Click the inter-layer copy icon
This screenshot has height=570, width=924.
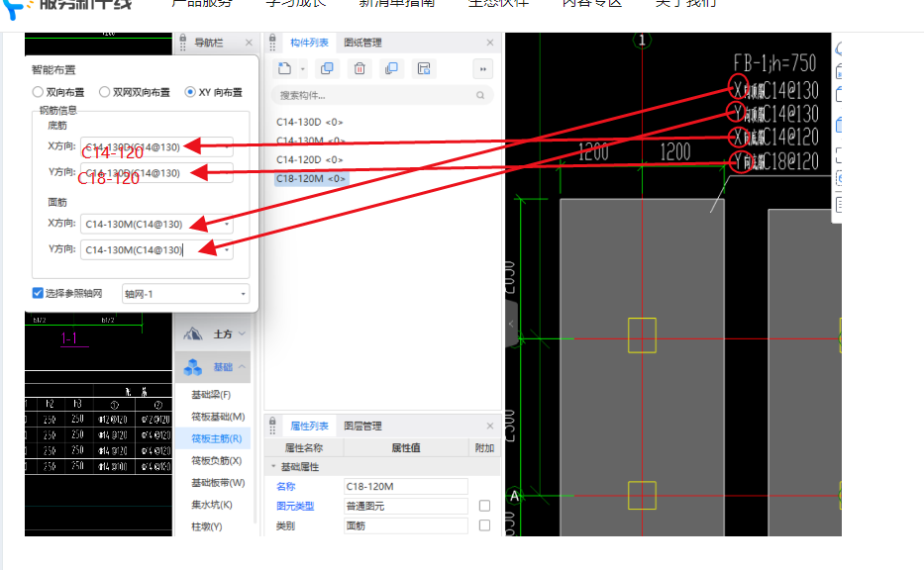coord(391,68)
